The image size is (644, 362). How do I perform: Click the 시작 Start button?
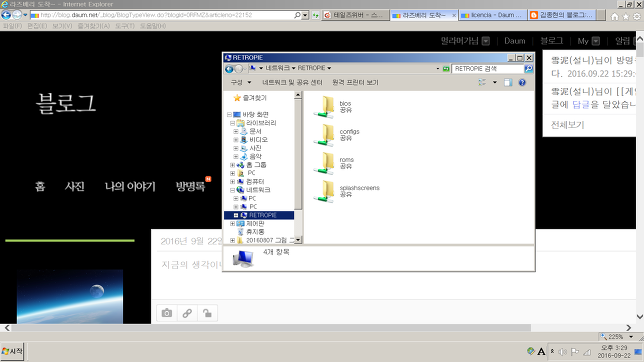[x=12, y=352]
